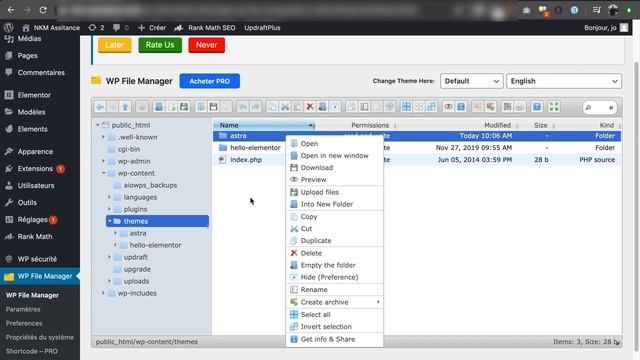Click the Download floppy-disk toolbar icon
The image size is (640, 360).
click(213, 107)
